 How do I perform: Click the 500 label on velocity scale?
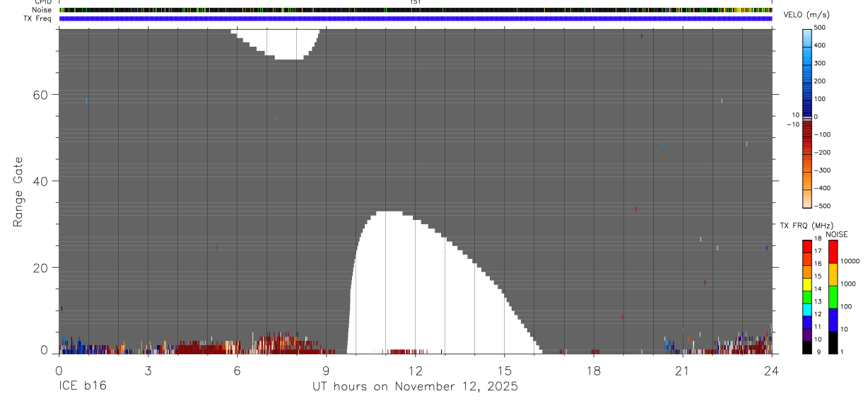(x=819, y=28)
